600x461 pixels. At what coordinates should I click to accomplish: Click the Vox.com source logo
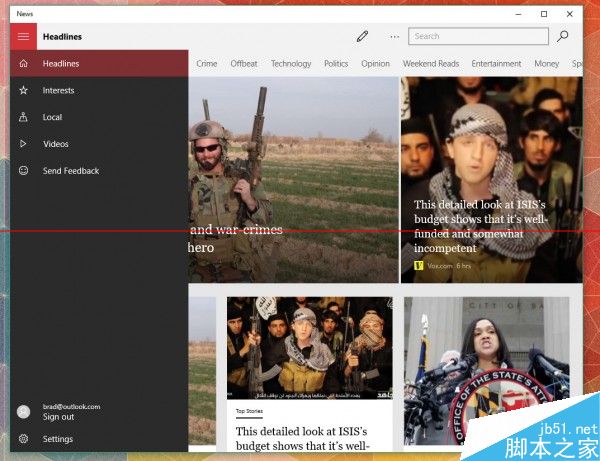point(419,265)
